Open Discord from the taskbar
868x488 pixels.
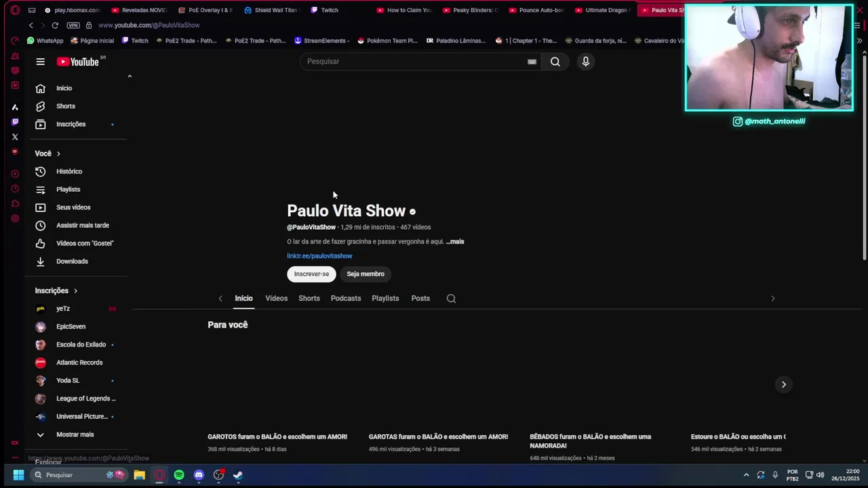[x=199, y=475]
